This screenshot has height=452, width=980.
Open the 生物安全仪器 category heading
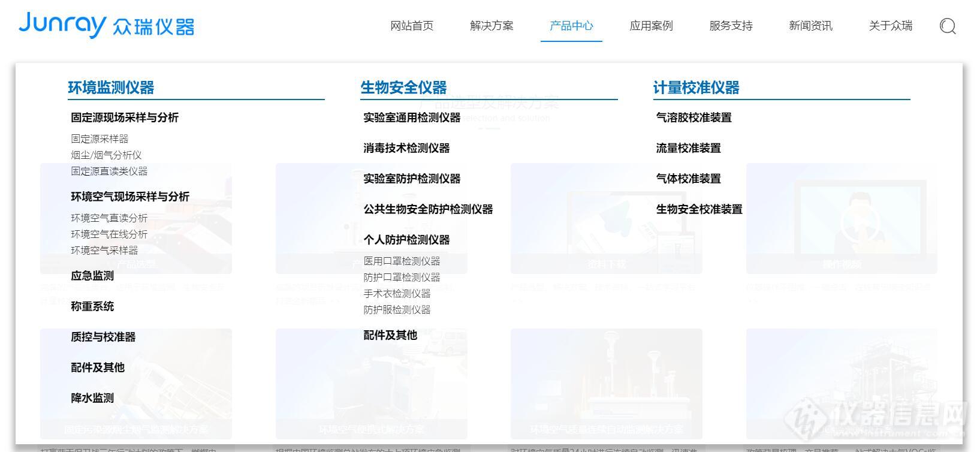(403, 88)
